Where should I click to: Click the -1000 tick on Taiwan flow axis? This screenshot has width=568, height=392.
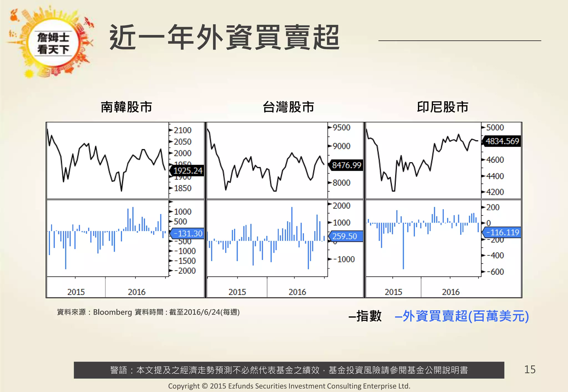click(344, 259)
